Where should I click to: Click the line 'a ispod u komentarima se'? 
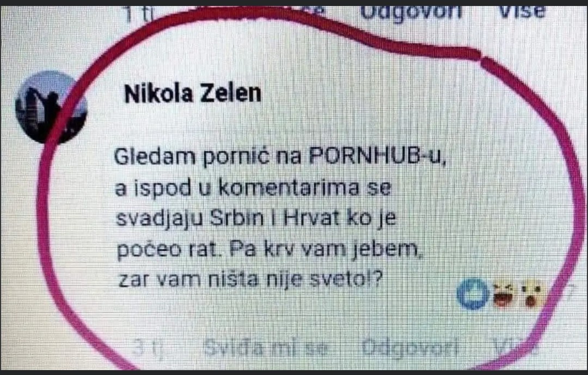253,188
